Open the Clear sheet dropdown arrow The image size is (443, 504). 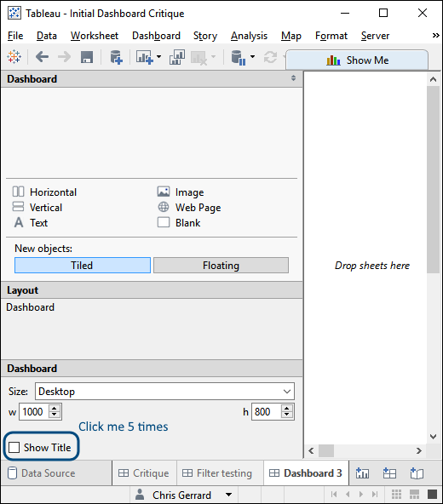pyautogui.click(x=213, y=57)
